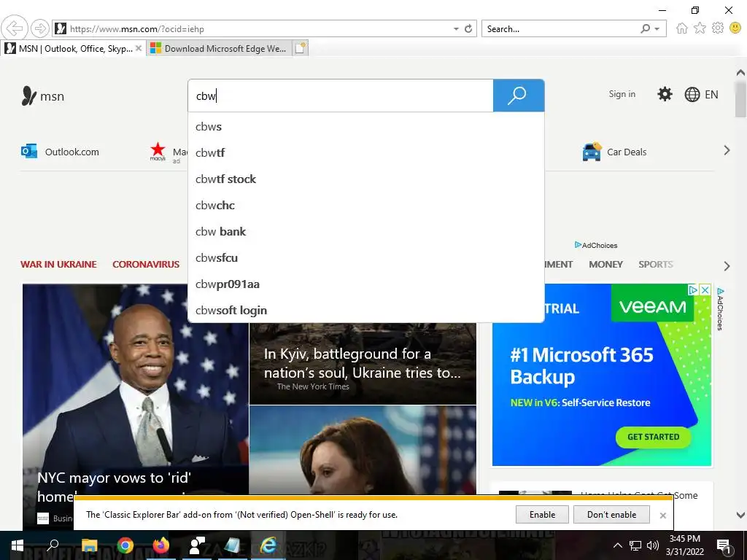The width and height of the screenshot is (747, 560).
Task: Open the Outlook.com shortcut
Action: (x=60, y=152)
